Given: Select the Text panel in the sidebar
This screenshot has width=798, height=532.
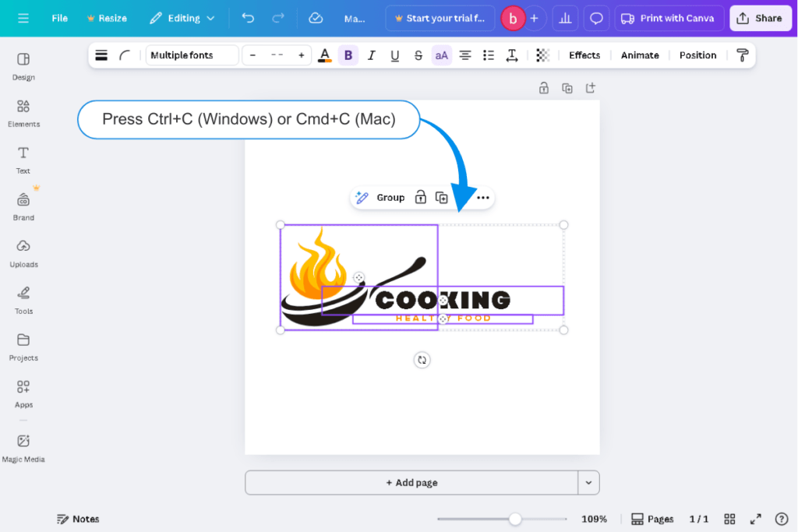Looking at the screenshot, I should [x=23, y=160].
